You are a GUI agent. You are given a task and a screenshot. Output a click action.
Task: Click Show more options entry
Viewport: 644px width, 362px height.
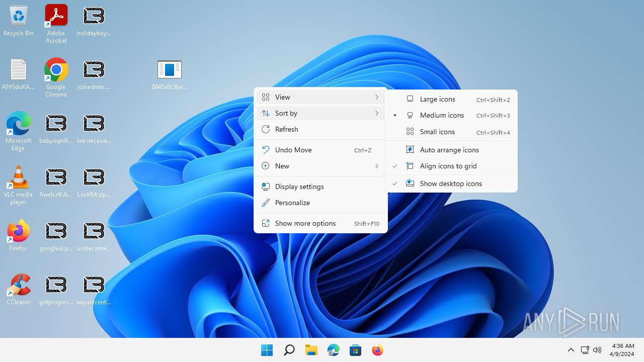pos(320,223)
